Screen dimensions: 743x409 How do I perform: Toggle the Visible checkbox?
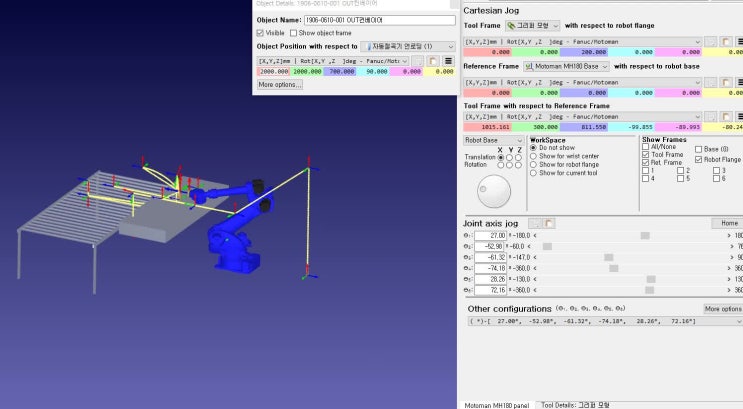point(260,33)
